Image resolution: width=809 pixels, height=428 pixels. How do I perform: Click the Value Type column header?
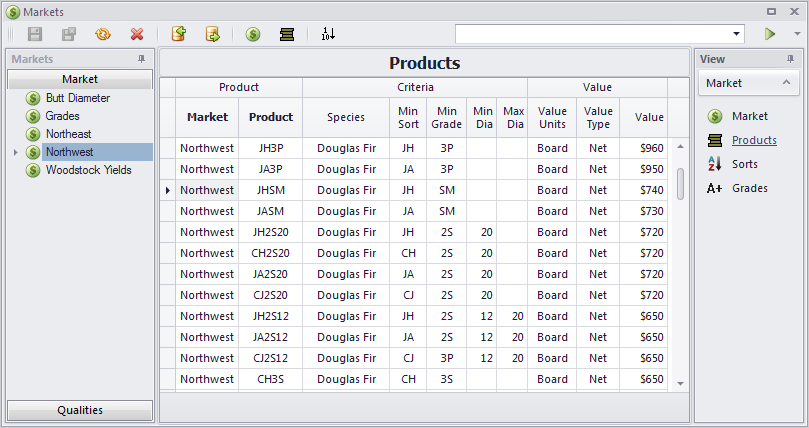(x=598, y=117)
